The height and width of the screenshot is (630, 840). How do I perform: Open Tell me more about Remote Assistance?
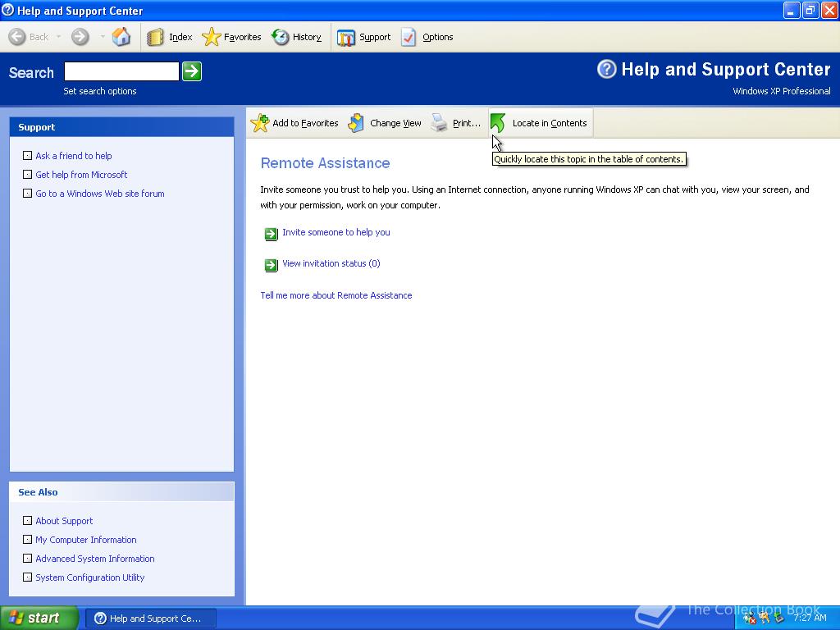tap(336, 295)
